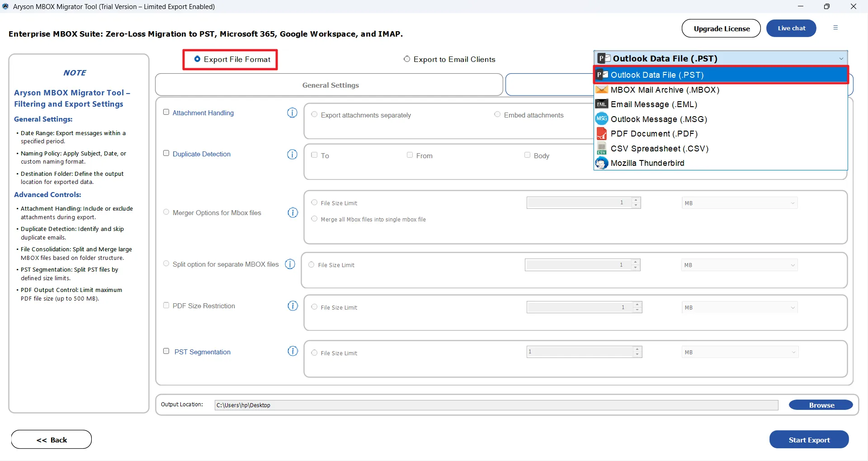
Task: Open Live chat
Action: (791, 28)
